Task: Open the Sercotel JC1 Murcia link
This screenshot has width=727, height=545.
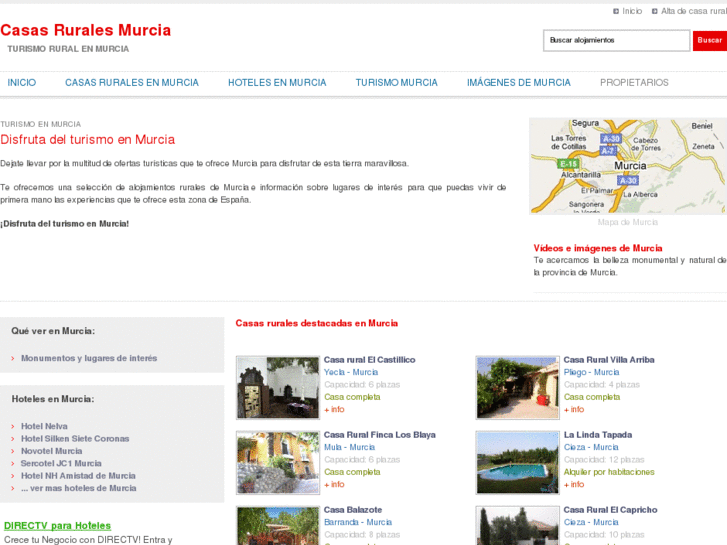Action: [x=61, y=463]
